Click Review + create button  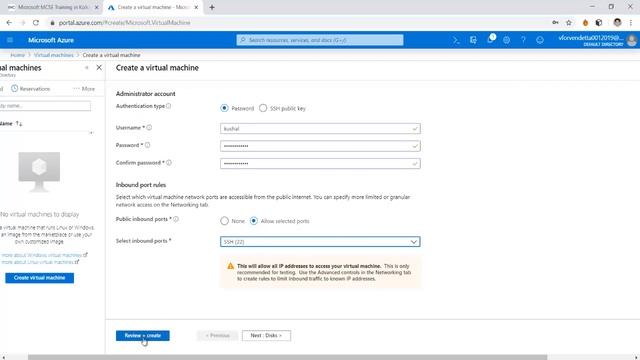142,336
